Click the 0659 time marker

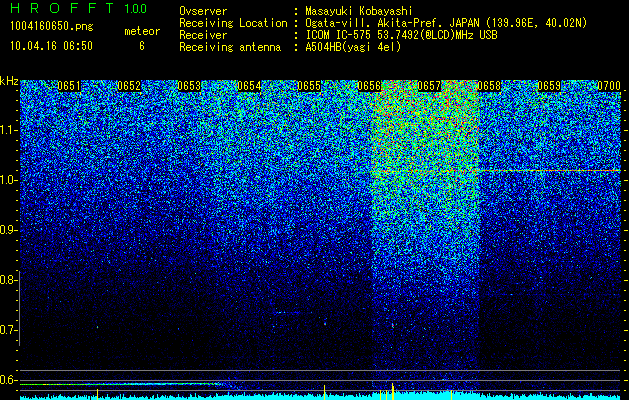pos(549,86)
